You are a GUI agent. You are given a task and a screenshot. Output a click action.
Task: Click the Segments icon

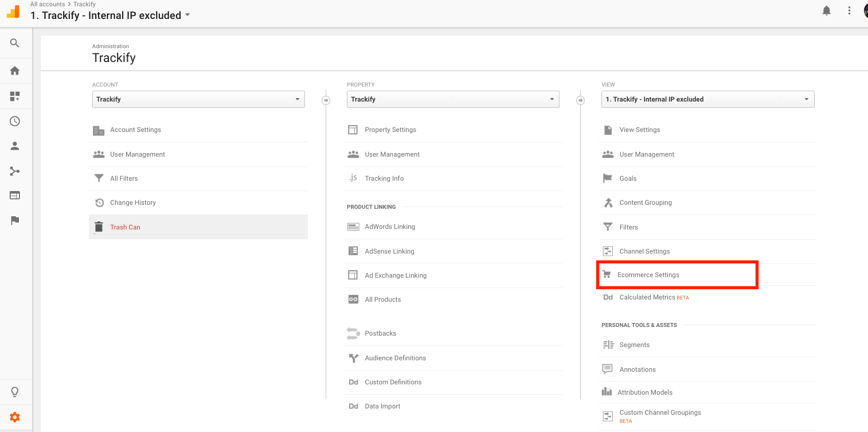pyautogui.click(x=608, y=345)
